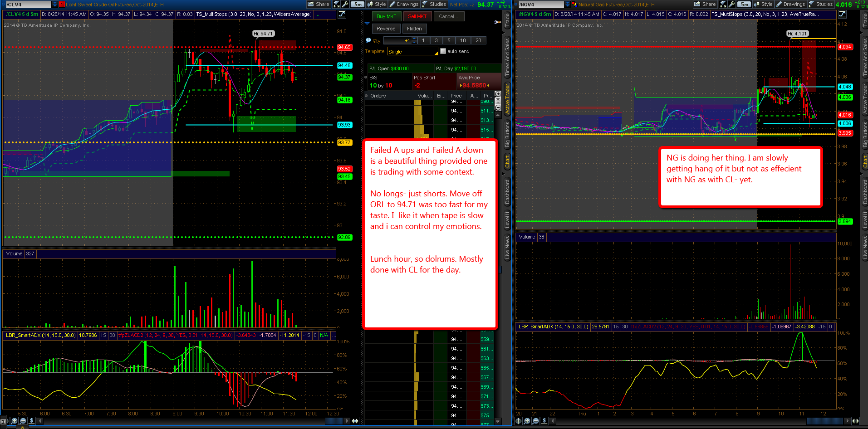Click the Cancel... button
Viewport: 868px width, 429px height.
(x=448, y=16)
